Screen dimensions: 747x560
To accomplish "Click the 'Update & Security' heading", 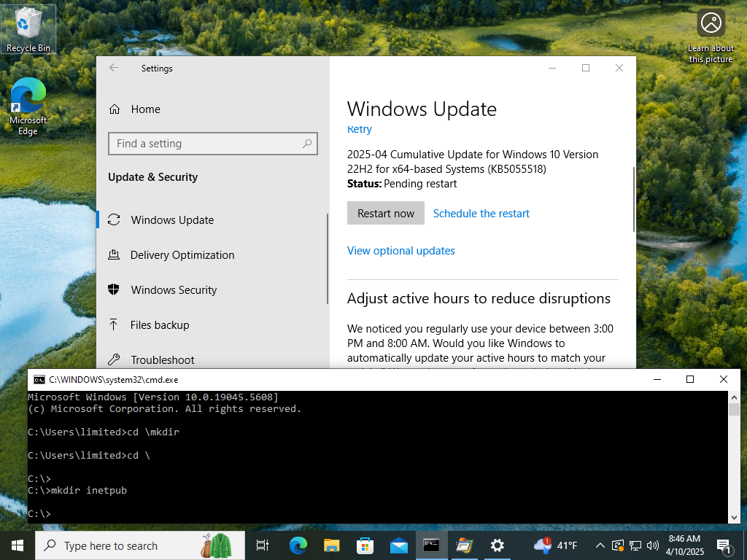I will [153, 177].
